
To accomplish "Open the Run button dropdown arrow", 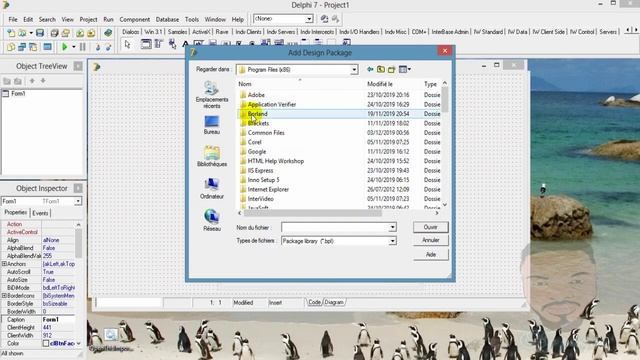I will (74, 47).
